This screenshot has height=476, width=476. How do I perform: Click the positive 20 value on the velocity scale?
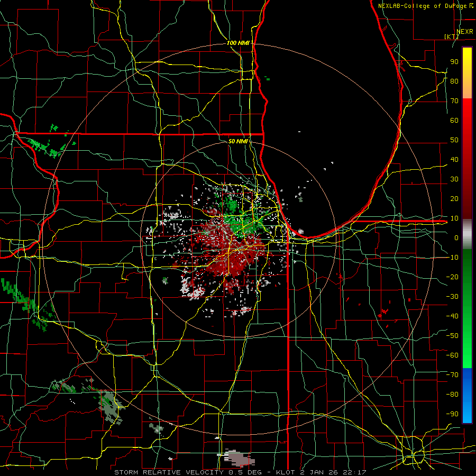(x=454, y=198)
